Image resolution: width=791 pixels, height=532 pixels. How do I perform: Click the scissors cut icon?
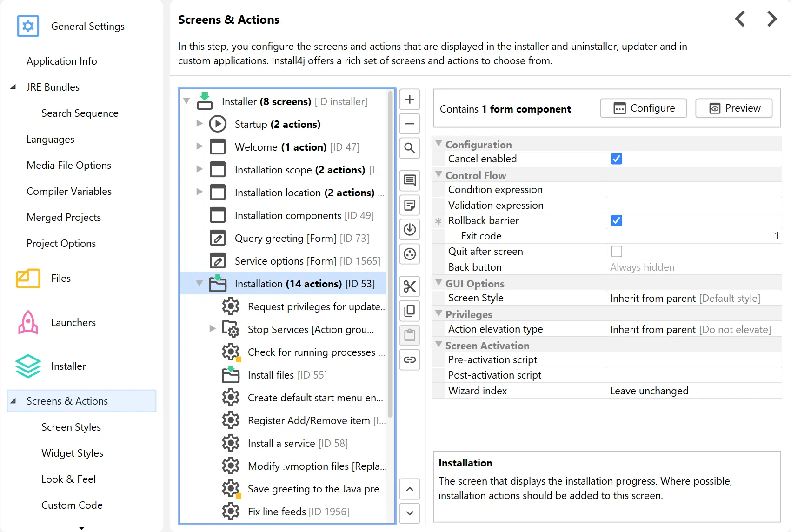click(410, 286)
